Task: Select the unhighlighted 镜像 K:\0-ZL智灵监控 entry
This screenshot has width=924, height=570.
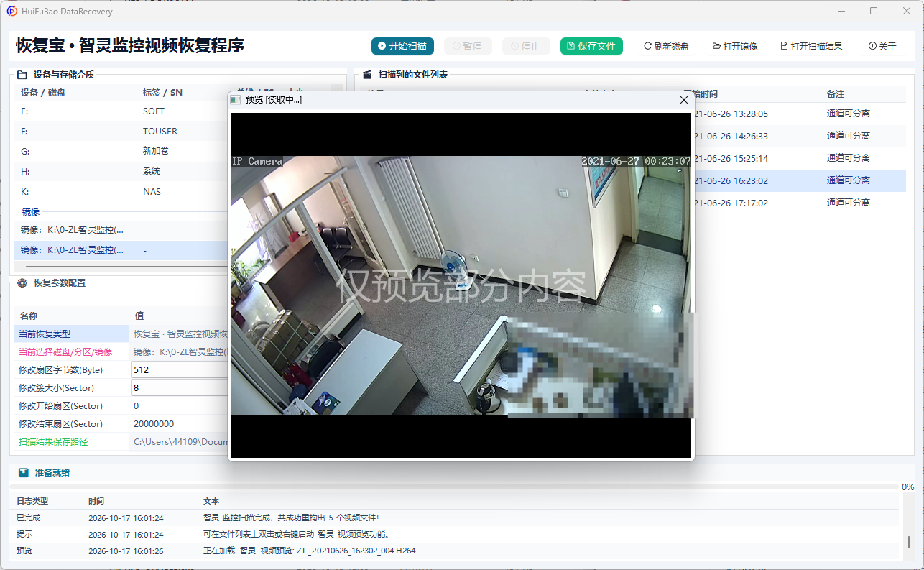Action: pyautogui.click(x=121, y=230)
